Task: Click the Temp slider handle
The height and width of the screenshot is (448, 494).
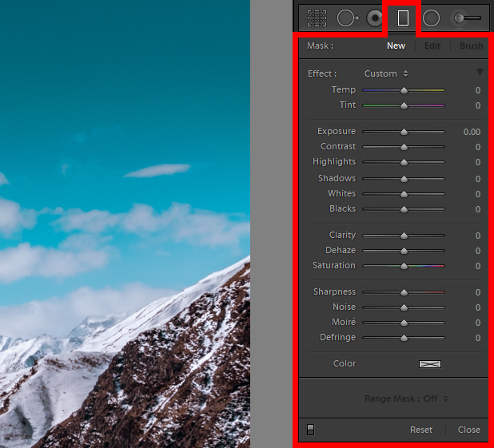Action: click(x=404, y=90)
